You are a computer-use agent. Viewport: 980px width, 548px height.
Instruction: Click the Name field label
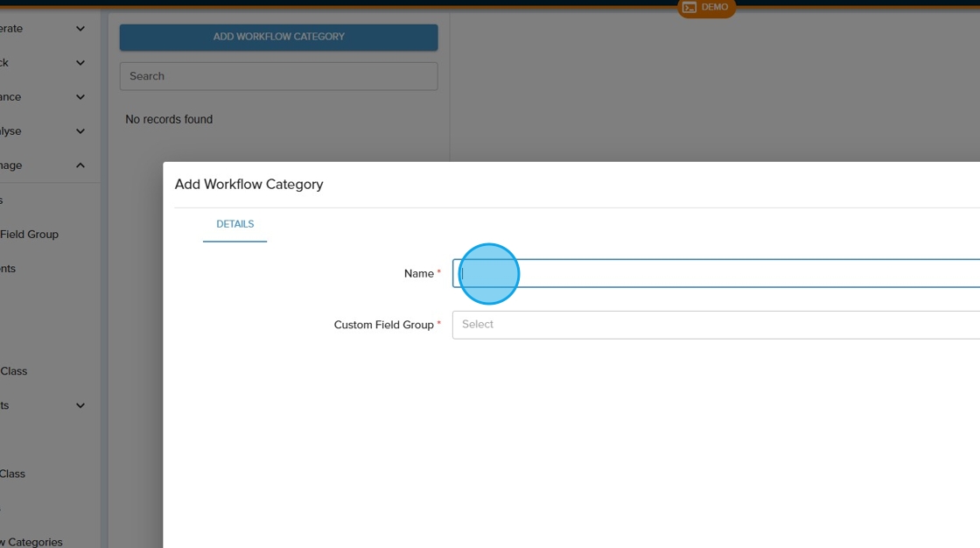(x=418, y=274)
